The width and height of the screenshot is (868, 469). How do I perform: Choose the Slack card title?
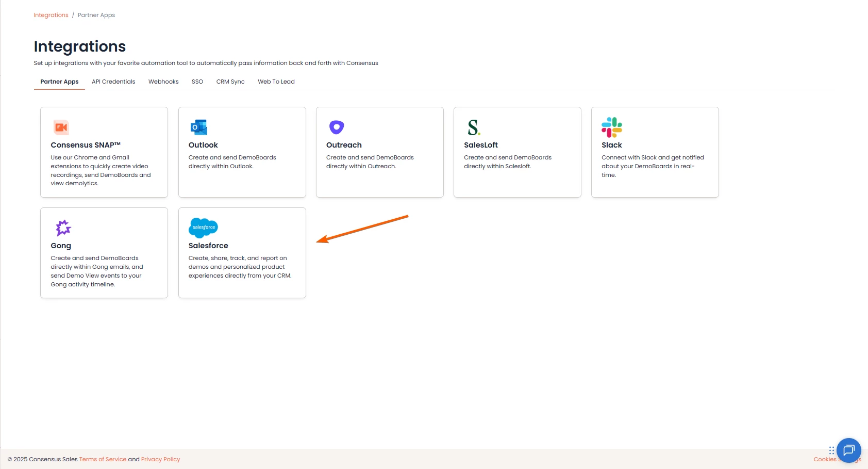click(x=612, y=145)
